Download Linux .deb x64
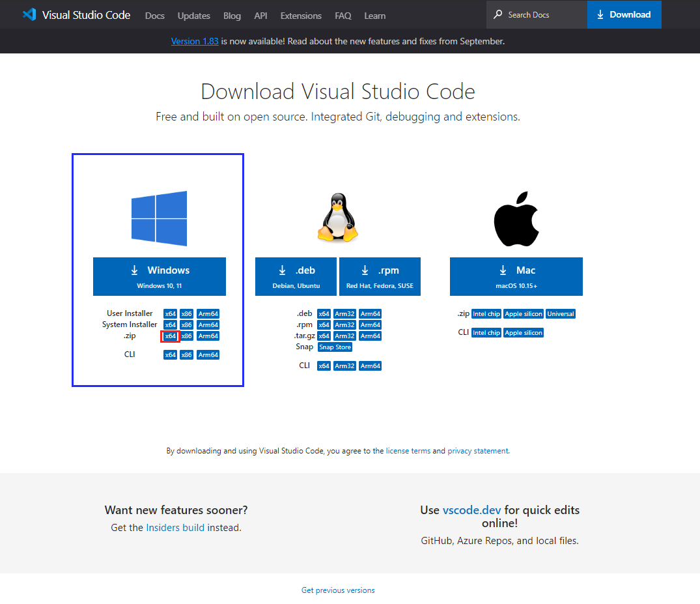Image resolution: width=700 pixels, height=604 pixels. click(x=324, y=313)
